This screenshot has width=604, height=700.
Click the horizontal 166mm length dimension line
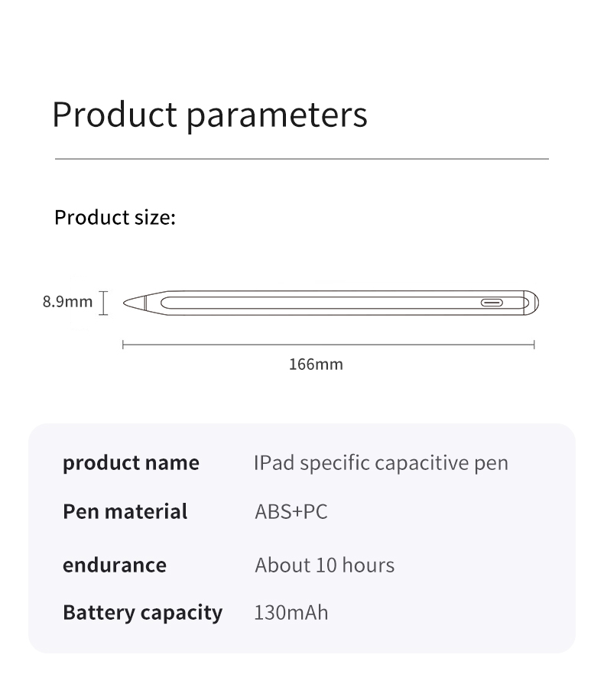click(x=329, y=345)
